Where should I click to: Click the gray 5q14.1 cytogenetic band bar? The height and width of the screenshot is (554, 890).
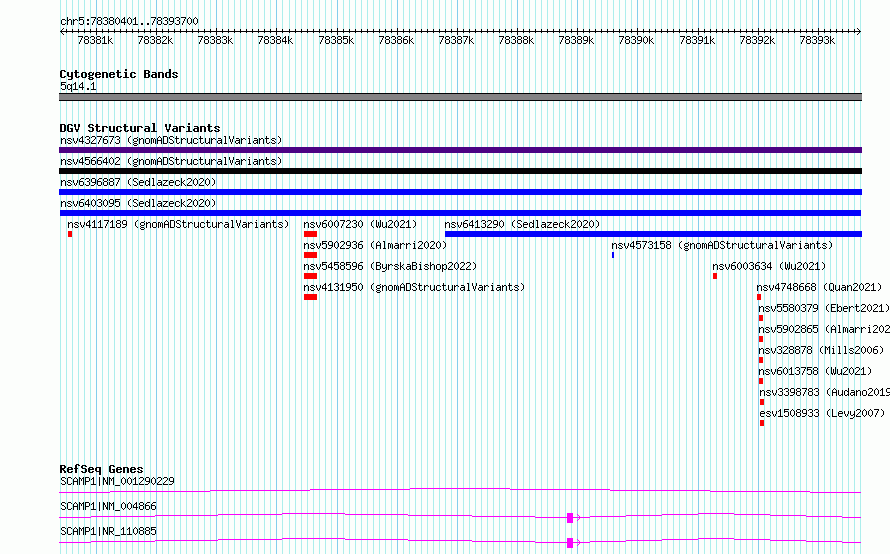pyautogui.click(x=460, y=97)
